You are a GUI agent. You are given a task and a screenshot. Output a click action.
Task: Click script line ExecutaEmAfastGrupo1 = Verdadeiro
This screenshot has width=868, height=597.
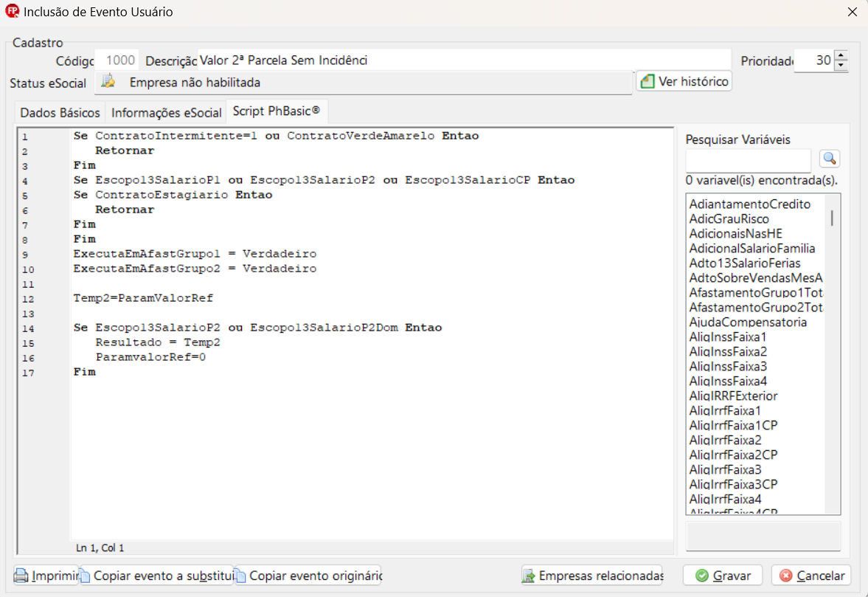(195, 254)
